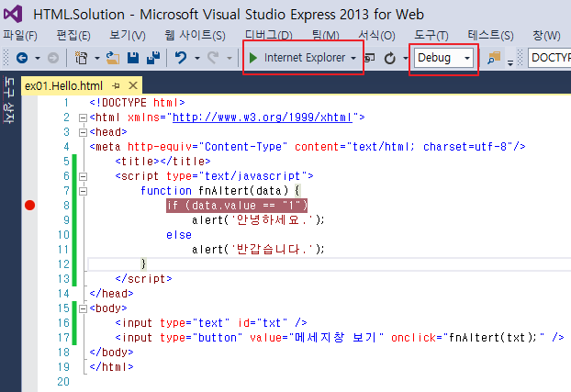Pin the ex01.Hello.html tab
Viewport: 571px width, 392px height.
coord(117,86)
